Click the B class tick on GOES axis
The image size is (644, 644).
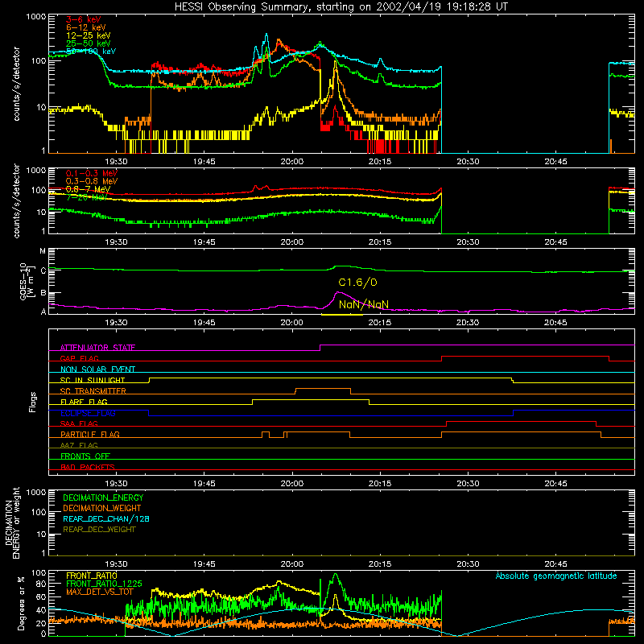(x=43, y=293)
